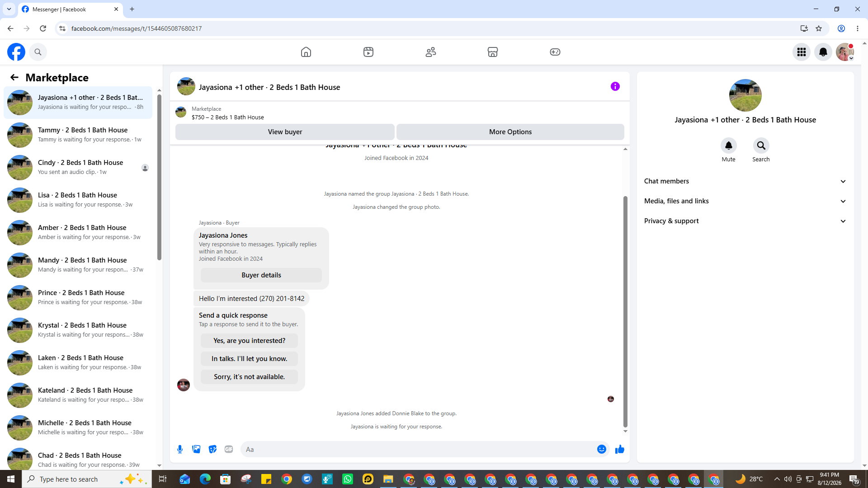
Task: Open the tab search dropdown
Action: (9, 9)
